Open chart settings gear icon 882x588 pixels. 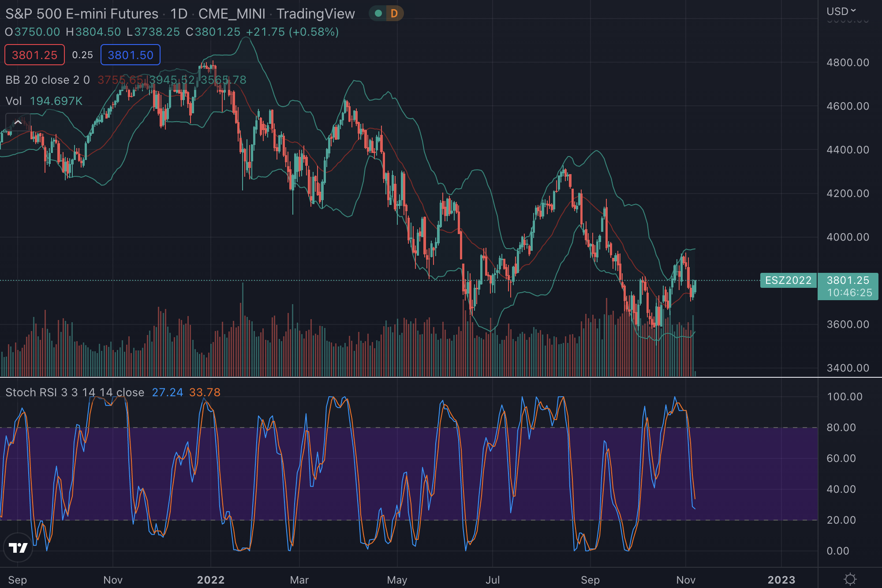point(850,579)
